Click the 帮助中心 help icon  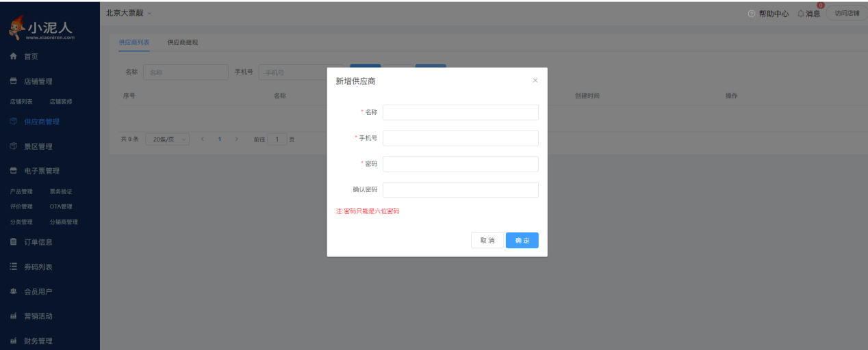[x=752, y=14]
